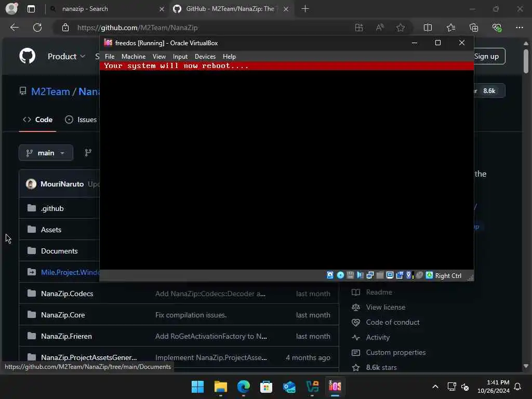Click the mouse integration icon in VirtualBox status bar
Viewport: 532px width, 399px height.
419,275
